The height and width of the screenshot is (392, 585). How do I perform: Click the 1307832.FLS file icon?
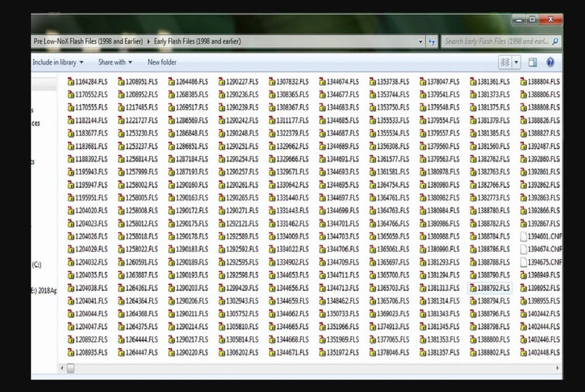click(x=272, y=81)
